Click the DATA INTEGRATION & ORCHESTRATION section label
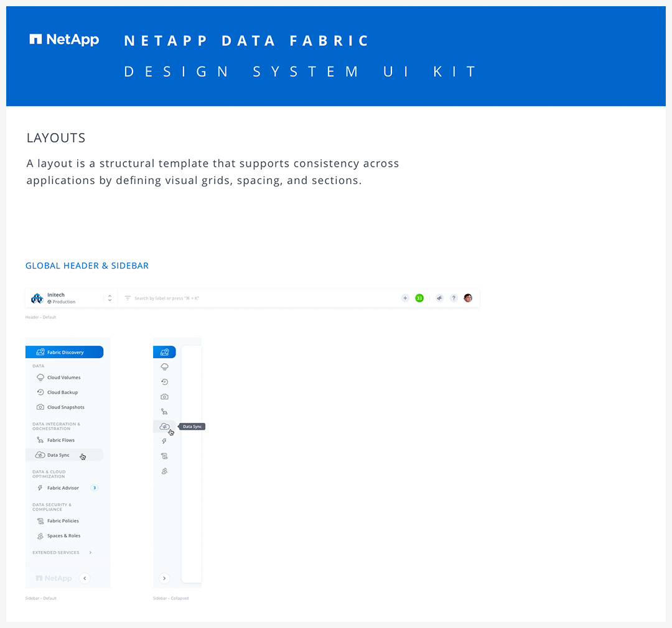The height and width of the screenshot is (628, 672). click(56, 427)
